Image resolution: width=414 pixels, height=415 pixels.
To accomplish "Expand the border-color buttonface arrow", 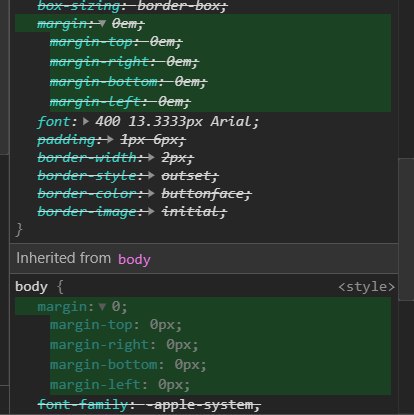I will tap(151, 193).
